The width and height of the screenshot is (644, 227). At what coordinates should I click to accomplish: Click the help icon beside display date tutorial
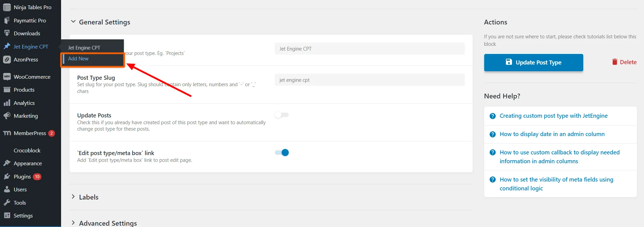pyautogui.click(x=493, y=134)
